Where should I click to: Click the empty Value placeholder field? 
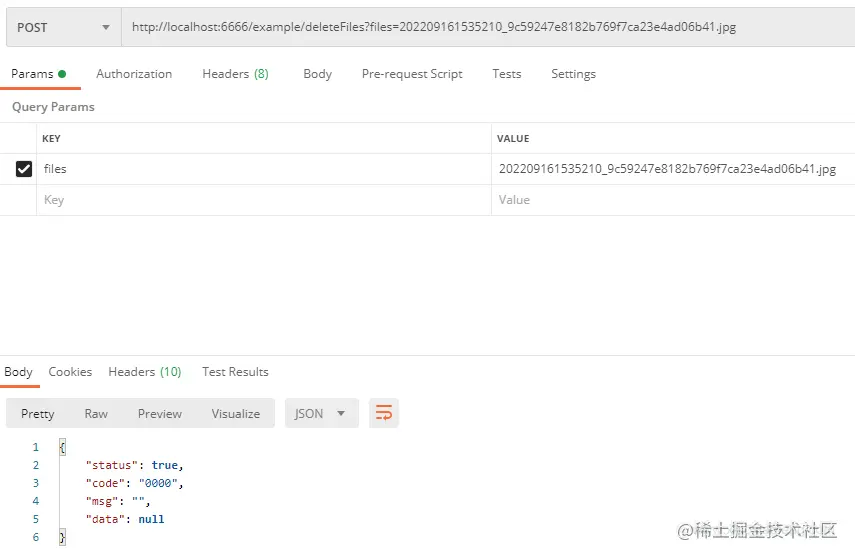pos(673,200)
